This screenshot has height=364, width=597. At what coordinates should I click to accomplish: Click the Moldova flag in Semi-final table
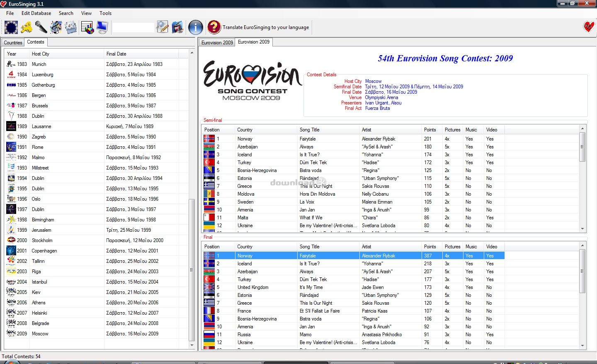coord(209,194)
